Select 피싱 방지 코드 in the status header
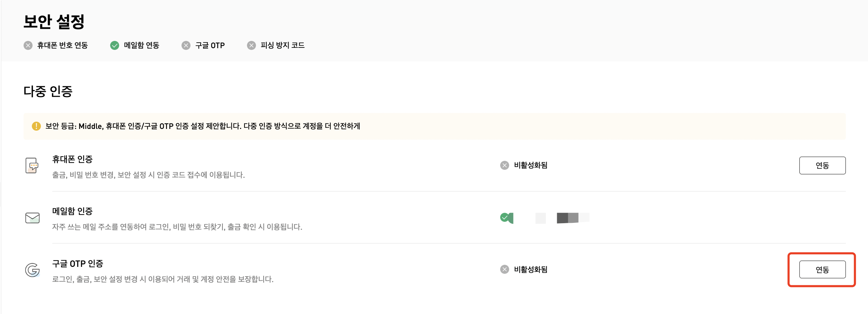 coord(283,45)
